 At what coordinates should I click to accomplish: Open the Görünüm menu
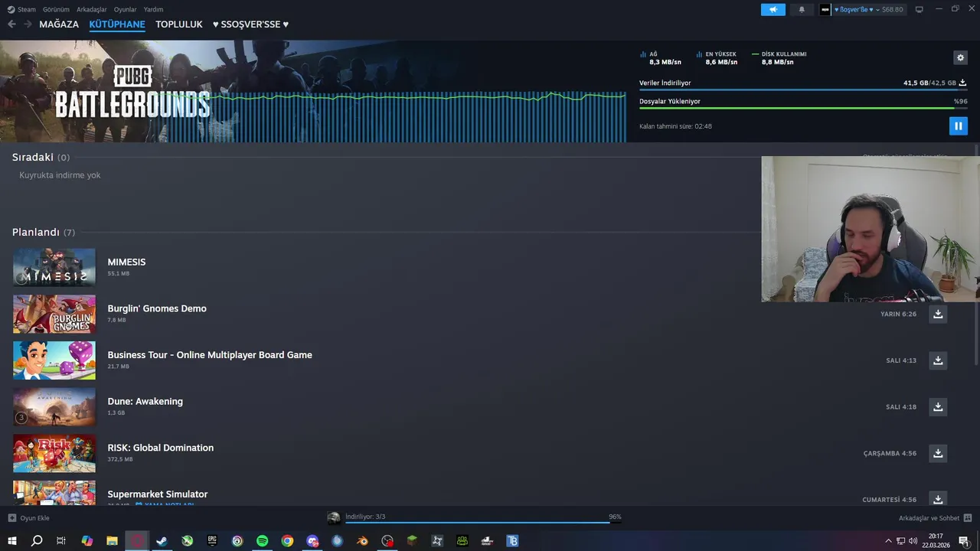(56, 9)
